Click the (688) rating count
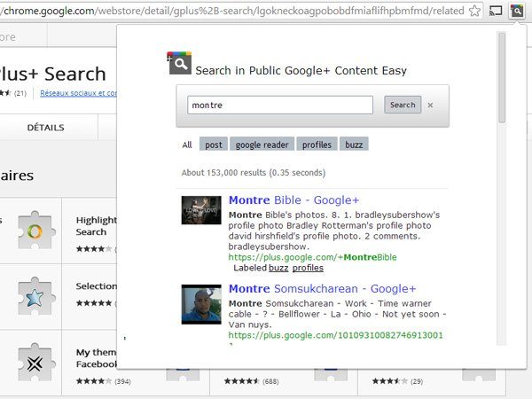Viewport: 532px width, 399px height. click(270, 381)
